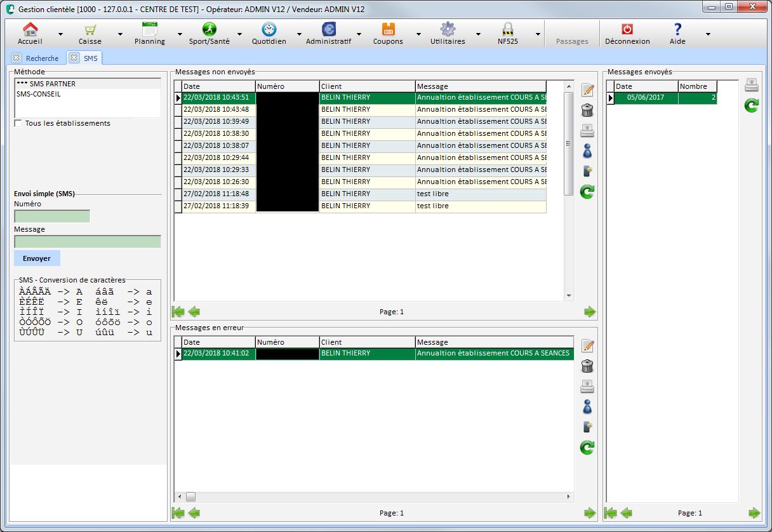This screenshot has height=532, width=772.
Task: Select SMS-CONSEIL in the Méthode list
Action: [x=38, y=94]
